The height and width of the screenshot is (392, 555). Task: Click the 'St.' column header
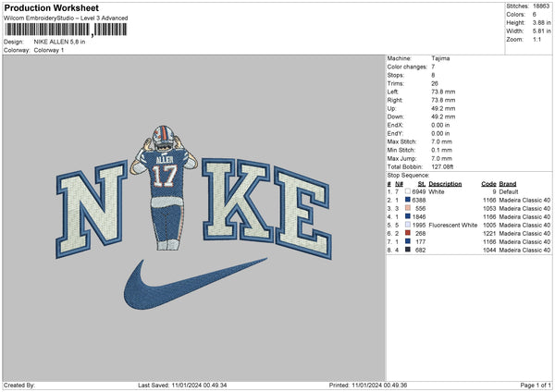(422, 184)
